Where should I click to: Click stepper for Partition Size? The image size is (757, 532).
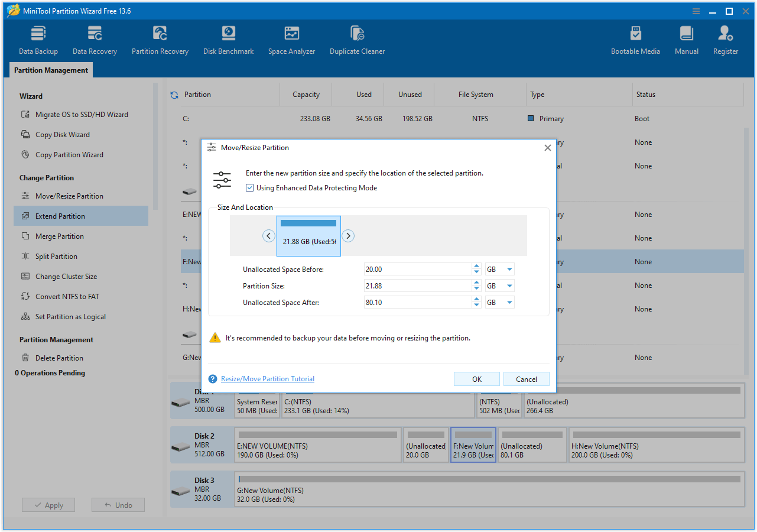[x=477, y=286]
